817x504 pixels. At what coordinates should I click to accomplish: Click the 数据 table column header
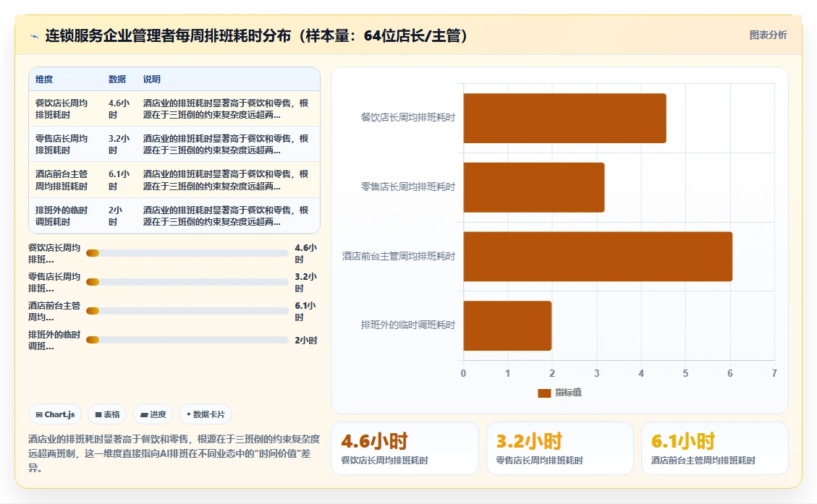click(x=117, y=79)
